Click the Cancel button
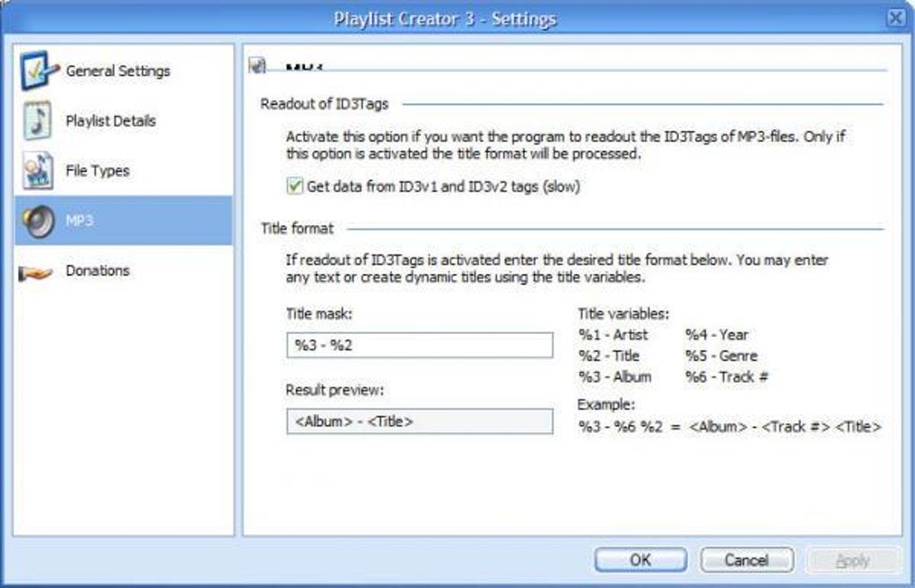The width and height of the screenshot is (915, 588). [x=747, y=560]
